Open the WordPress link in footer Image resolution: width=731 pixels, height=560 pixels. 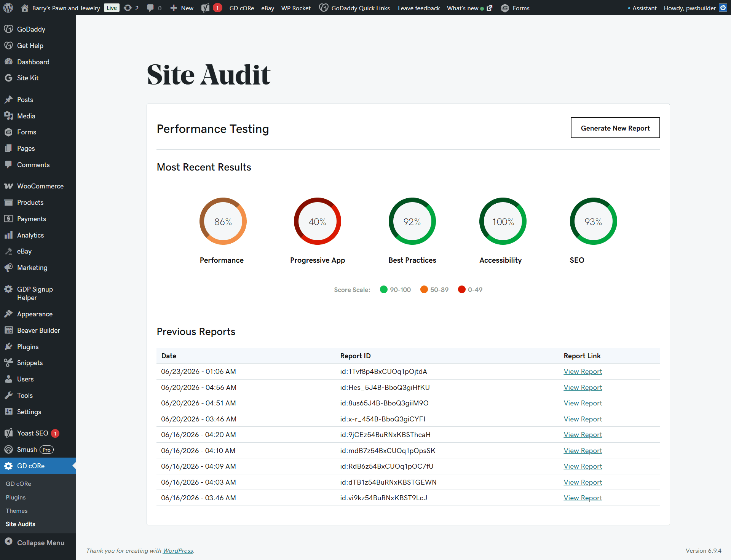[178, 551]
